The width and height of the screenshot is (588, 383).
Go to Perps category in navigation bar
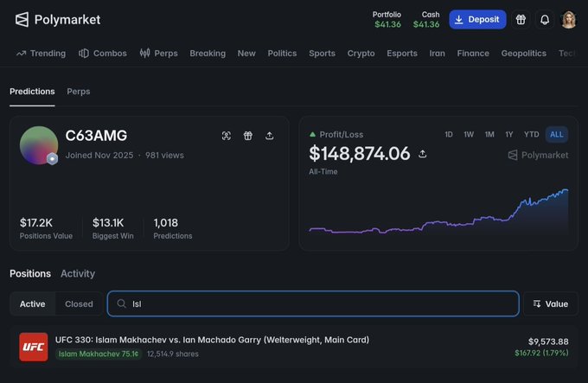pos(158,54)
